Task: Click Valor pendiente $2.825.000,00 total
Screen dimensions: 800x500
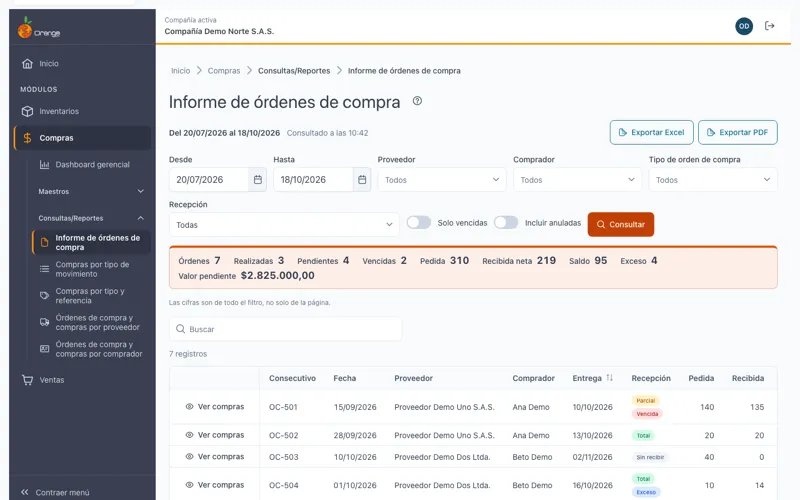Action: (246, 276)
